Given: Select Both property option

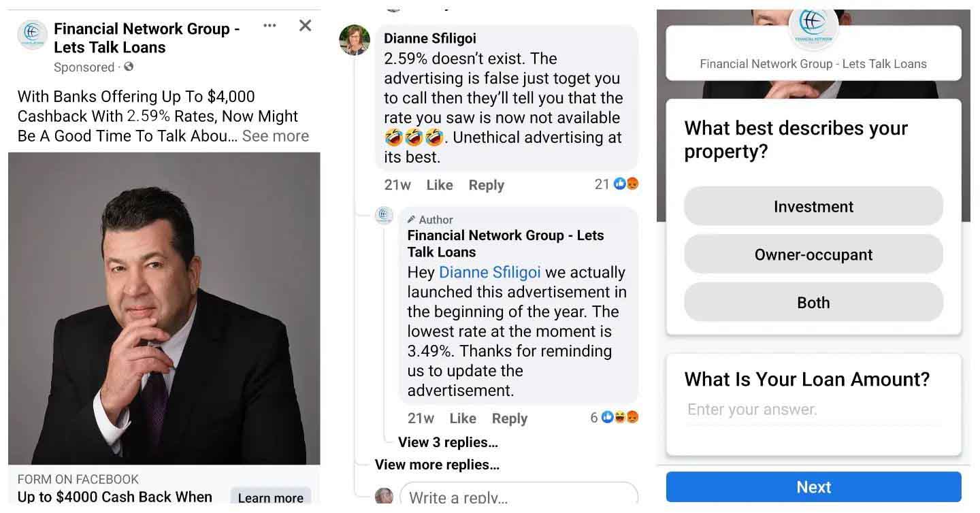Looking at the screenshot, I should [x=813, y=303].
